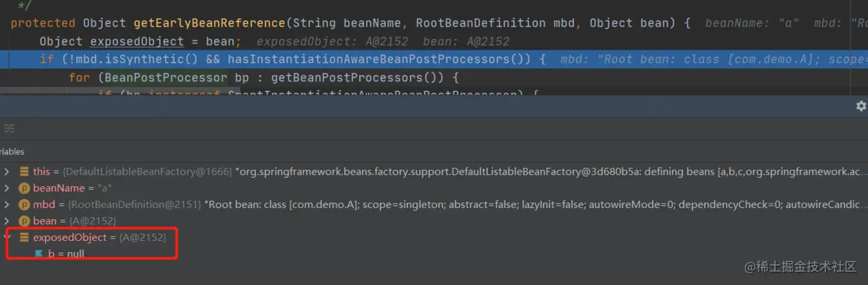Viewport: 868px width, 285px height.
Task: Click the beanName parameter icon
Action: click(x=24, y=188)
